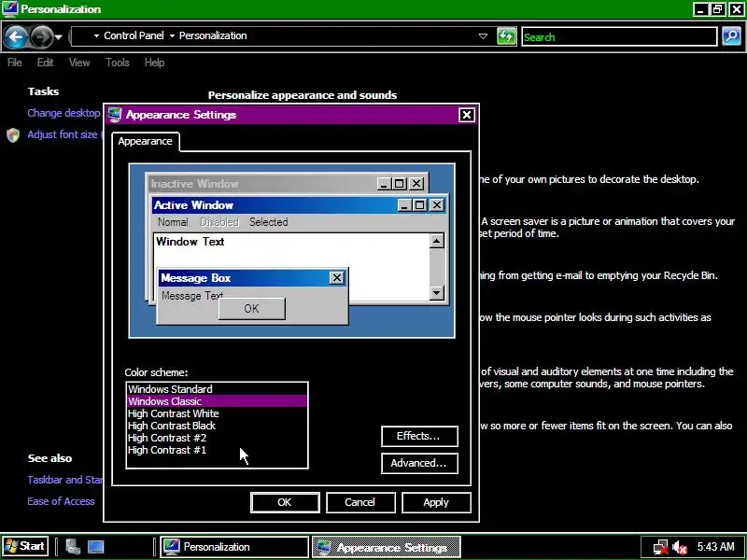Click Change desktop task link
This screenshot has width=747, height=560.
[x=63, y=113]
